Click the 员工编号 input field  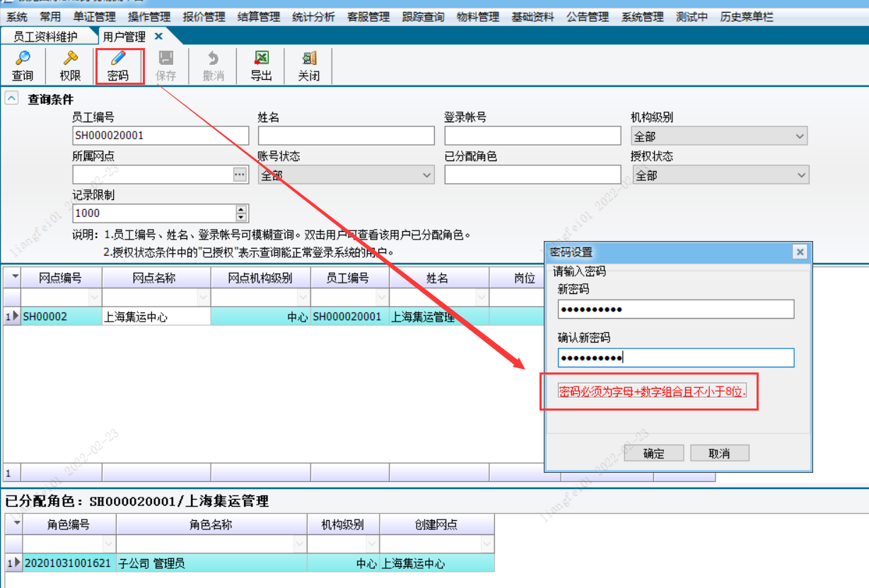[x=161, y=136]
